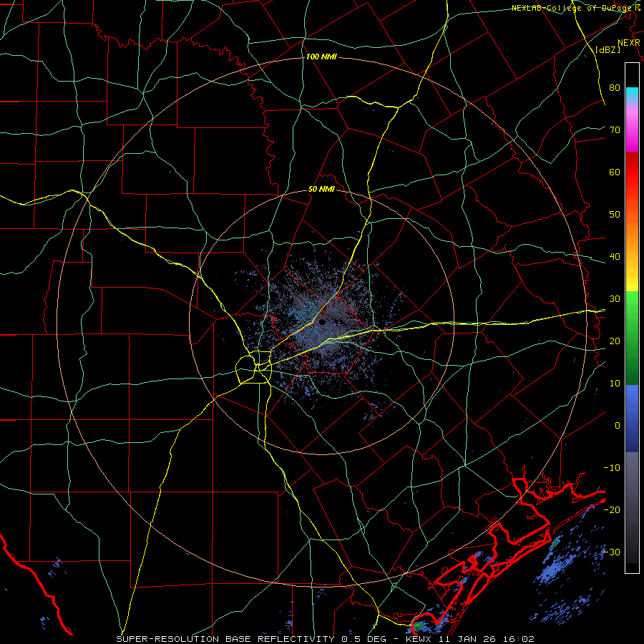The width and height of the screenshot is (644, 644).
Task: Click the "11 JAN 26 16:02" timestamp
Action: (487, 639)
